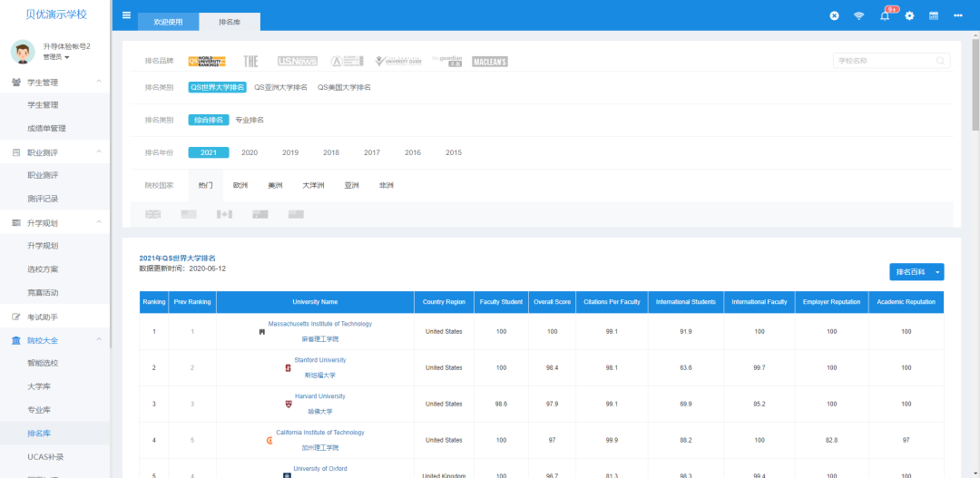Screen dimensions: 980x478
Task: Open Massachusetts Institute of Technology link
Action: click(319, 324)
